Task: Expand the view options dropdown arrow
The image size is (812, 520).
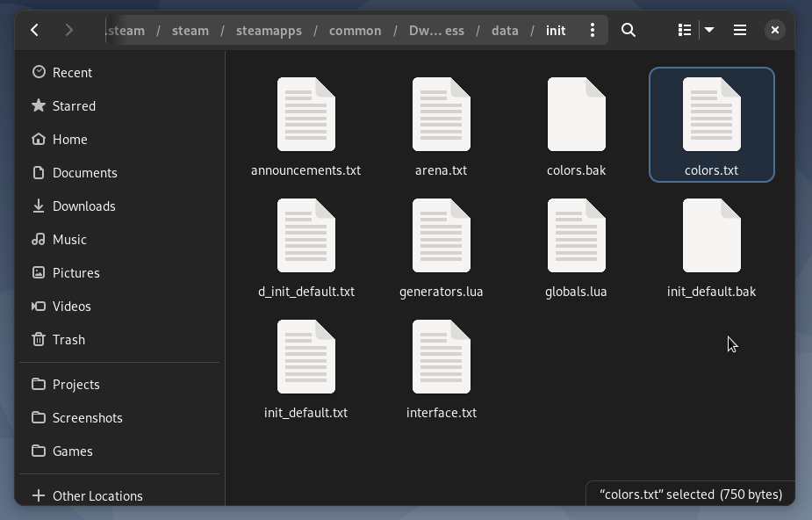Action: [x=709, y=30]
